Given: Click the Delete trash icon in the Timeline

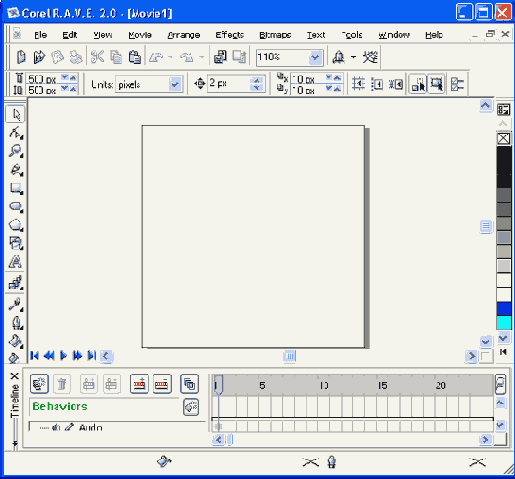Looking at the screenshot, I should (62, 384).
